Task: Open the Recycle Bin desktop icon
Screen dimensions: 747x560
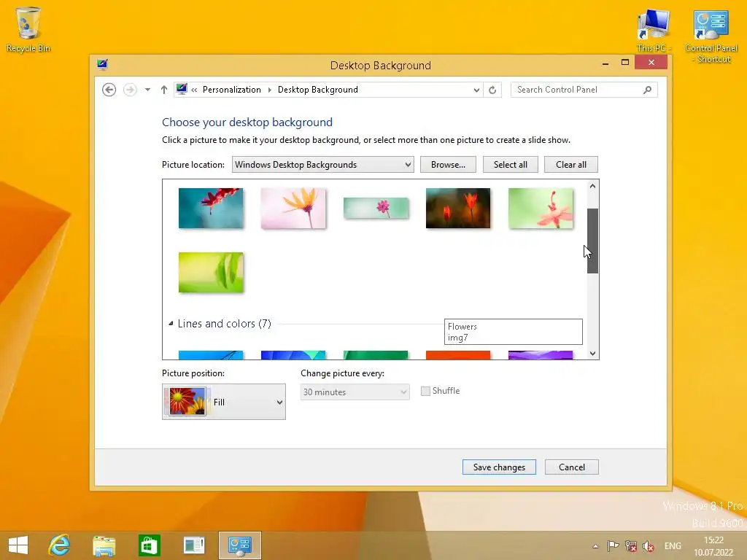Action: point(28,29)
